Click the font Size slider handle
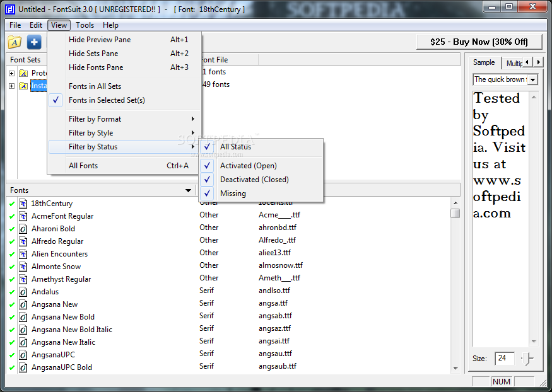This screenshot has height=392, width=552. (x=527, y=359)
